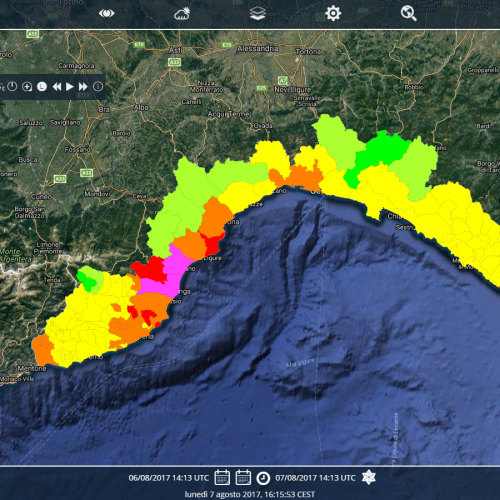This screenshot has width=500, height=500.
Task: Step backward with rewind button
Action: [57, 87]
